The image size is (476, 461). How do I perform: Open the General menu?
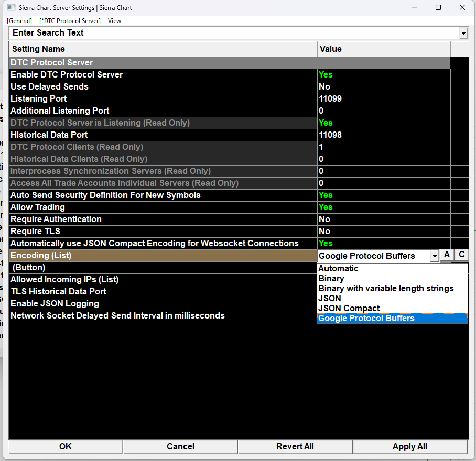19,21
